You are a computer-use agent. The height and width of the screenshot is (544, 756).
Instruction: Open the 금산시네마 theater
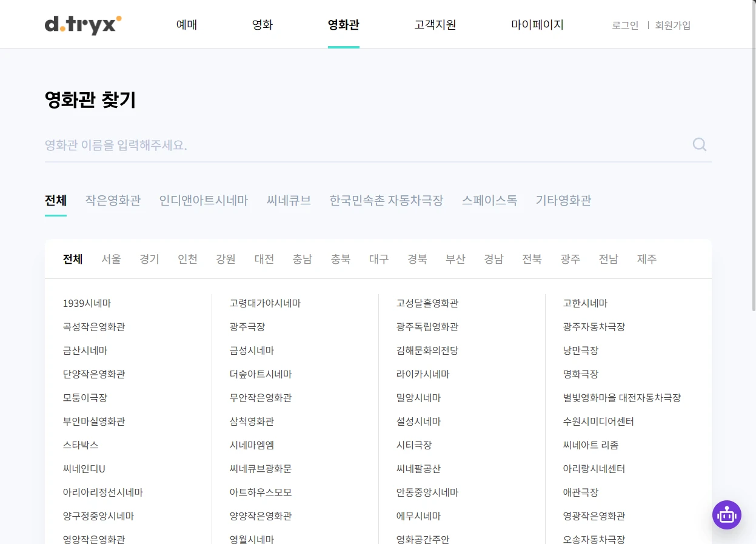85,351
